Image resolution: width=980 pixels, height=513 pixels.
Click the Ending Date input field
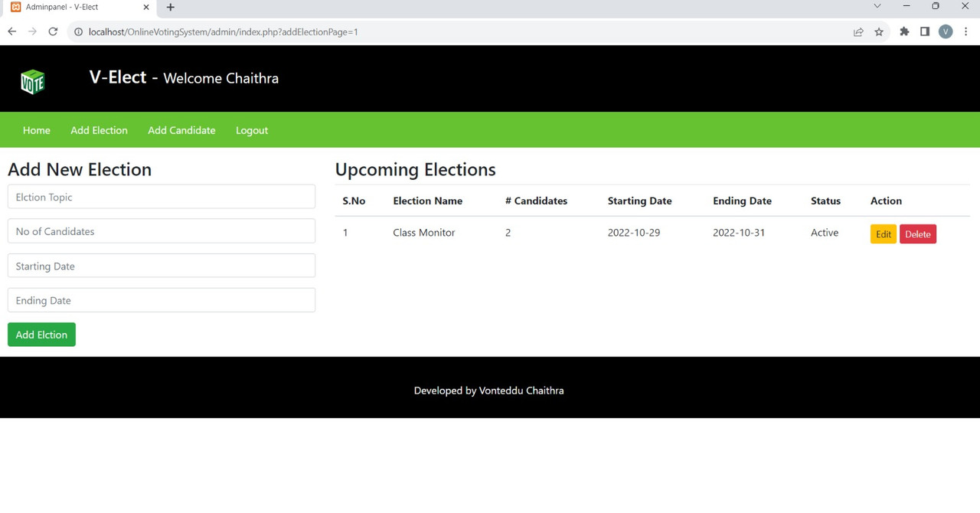pyautogui.click(x=162, y=300)
